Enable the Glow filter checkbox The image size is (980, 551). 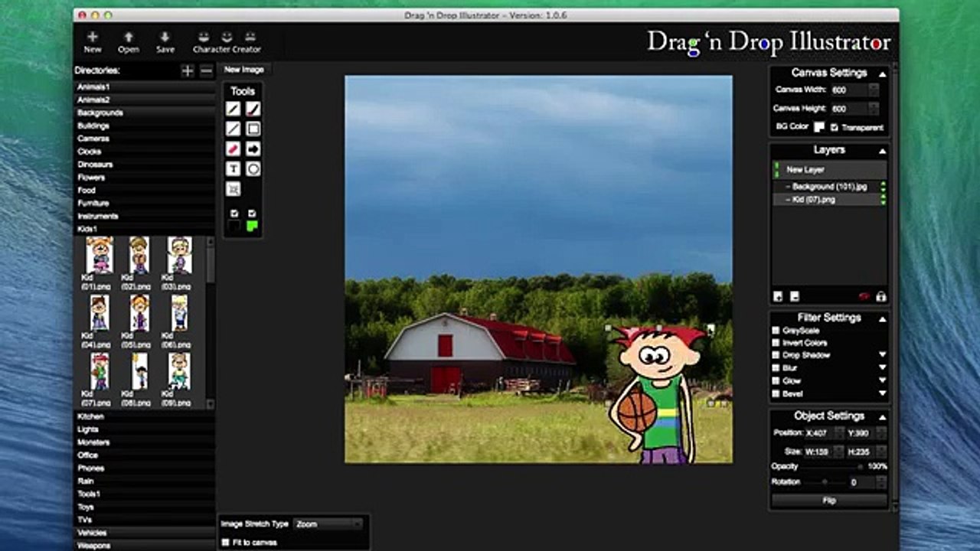point(776,380)
